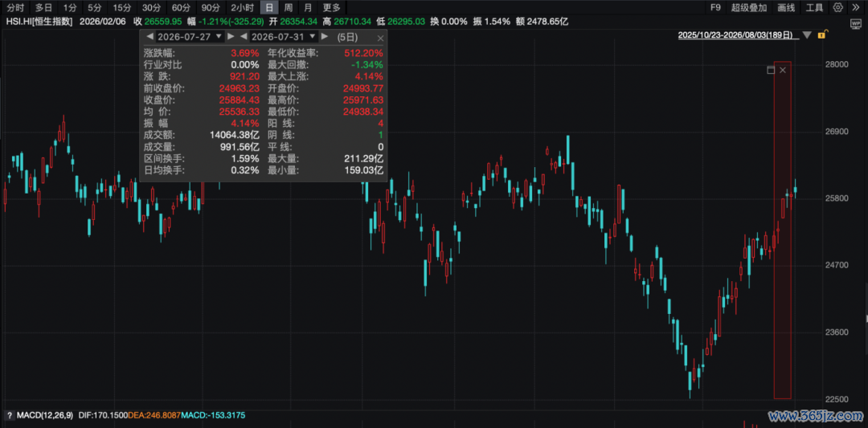Click the (5日) day count label
This screenshot has height=428, width=868.
pos(348,37)
